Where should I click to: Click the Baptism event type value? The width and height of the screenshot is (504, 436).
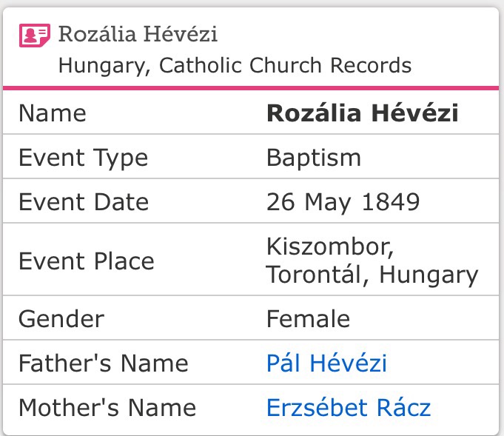314,158
